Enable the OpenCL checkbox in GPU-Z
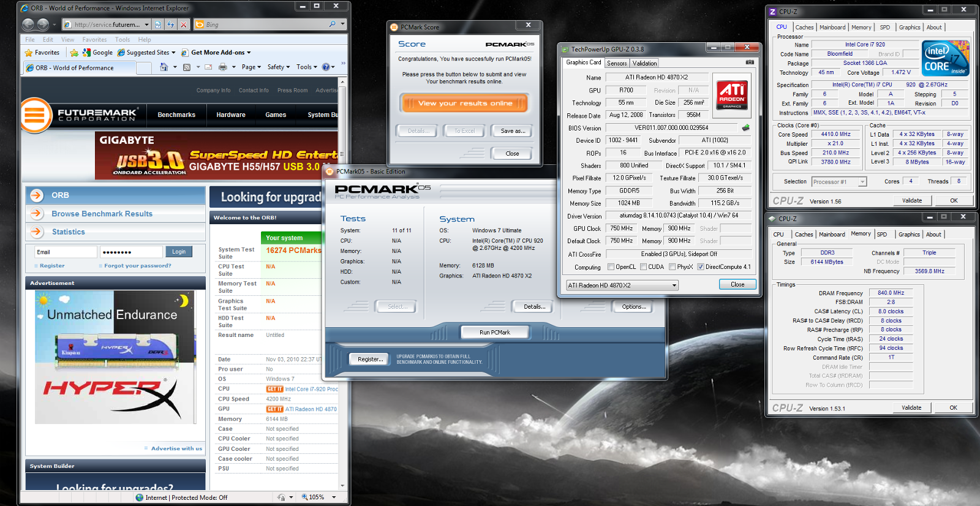Image resolution: width=980 pixels, height=506 pixels. pyautogui.click(x=611, y=267)
